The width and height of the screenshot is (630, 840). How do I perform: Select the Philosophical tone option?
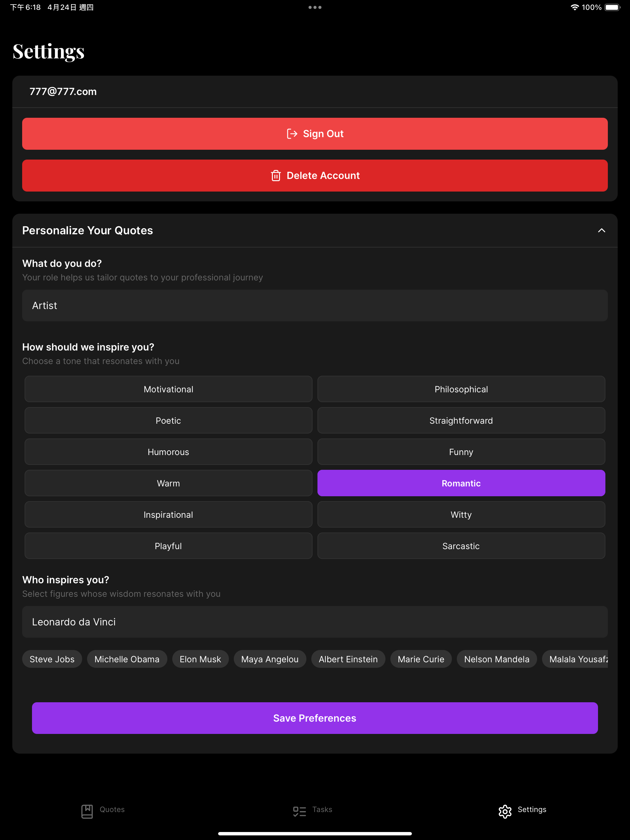[461, 389]
